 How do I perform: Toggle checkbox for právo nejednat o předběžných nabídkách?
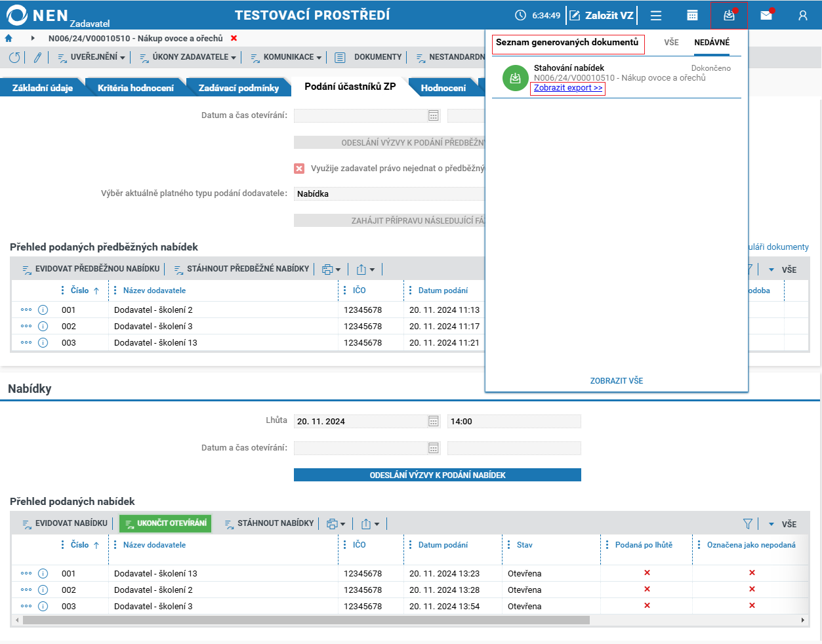299,169
